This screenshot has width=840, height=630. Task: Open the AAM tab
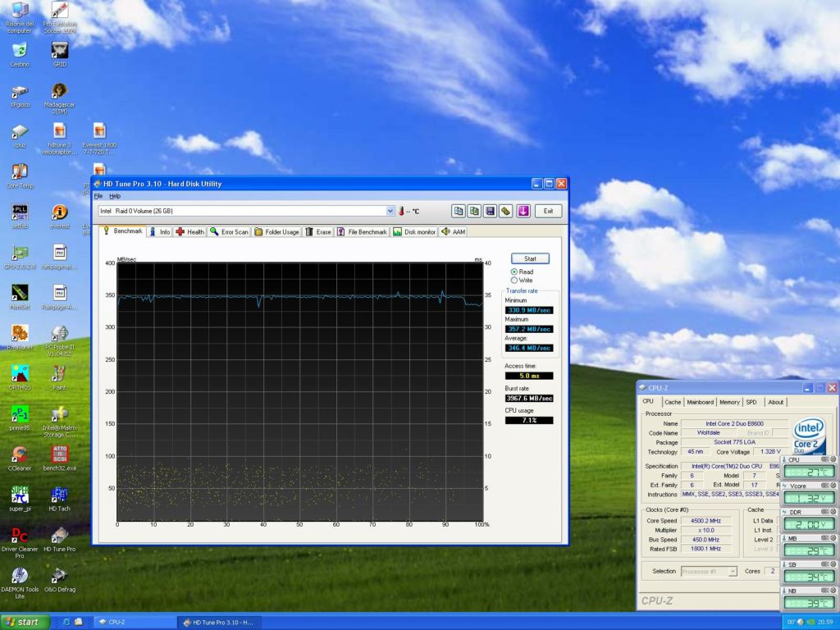[453, 232]
